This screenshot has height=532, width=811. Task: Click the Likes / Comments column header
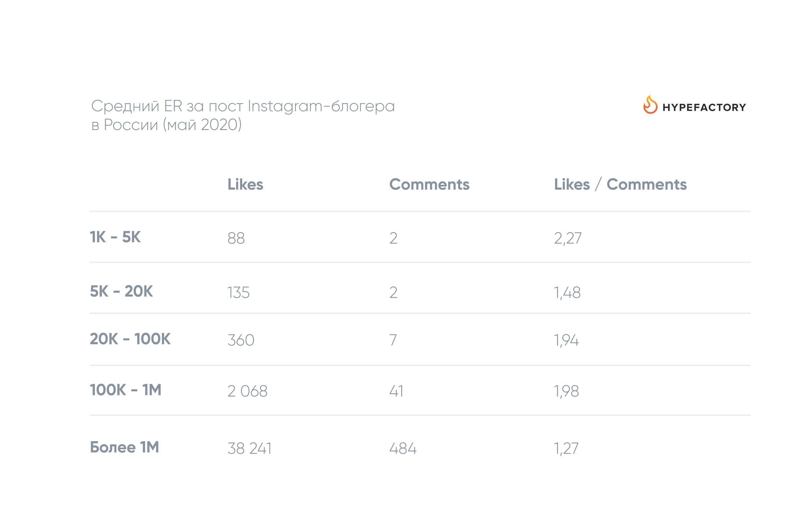(x=621, y=184)
